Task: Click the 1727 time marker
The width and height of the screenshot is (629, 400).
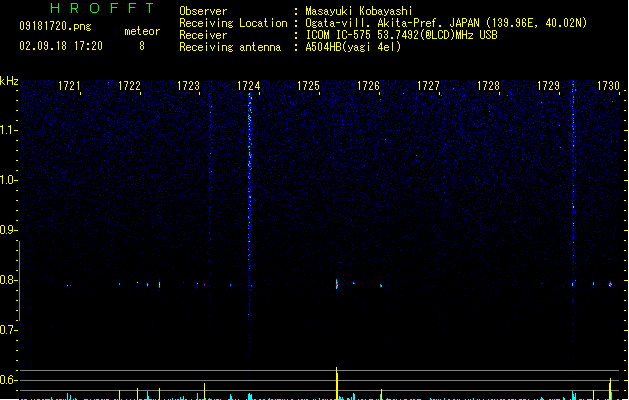Action: tap(428, 86)
